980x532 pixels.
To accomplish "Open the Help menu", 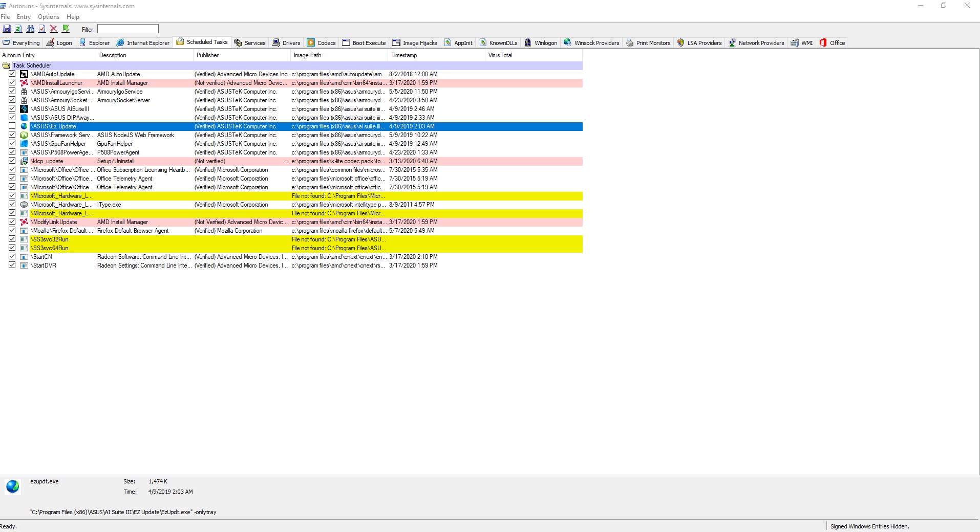I will 73,17.
